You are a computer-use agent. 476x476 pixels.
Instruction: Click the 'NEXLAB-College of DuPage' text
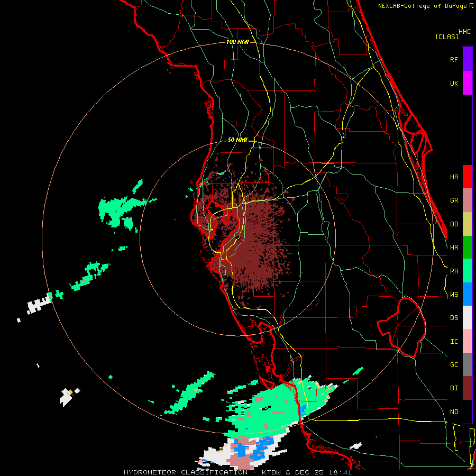click(x=423, y=6)
